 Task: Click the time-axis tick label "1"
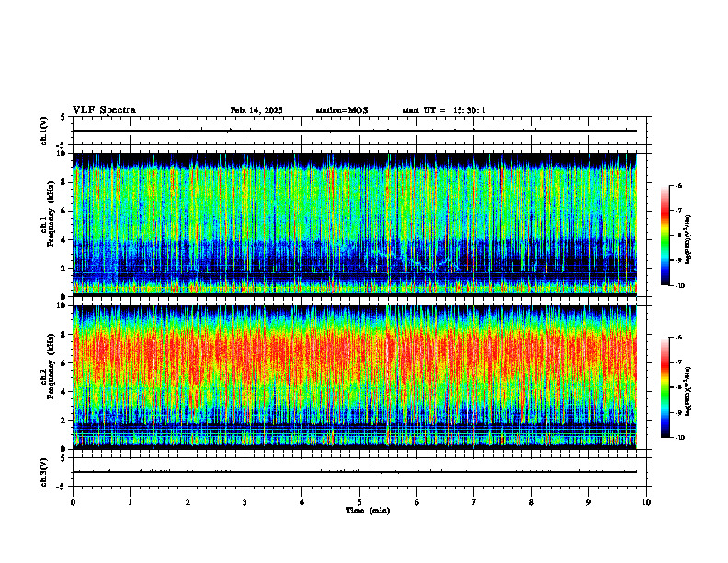pyautogui.click(x=130, y=502)
